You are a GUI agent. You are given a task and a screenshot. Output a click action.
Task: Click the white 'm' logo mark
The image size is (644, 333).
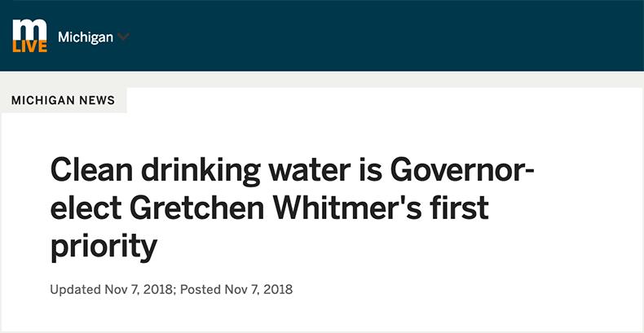point(29,30)
